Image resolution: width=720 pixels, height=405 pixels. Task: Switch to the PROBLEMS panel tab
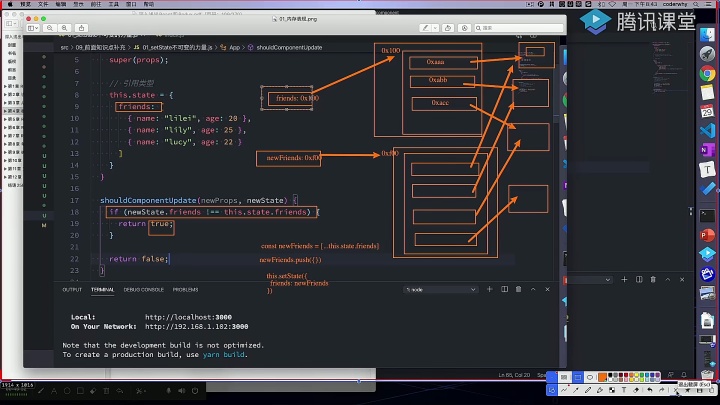pos(186,290)
